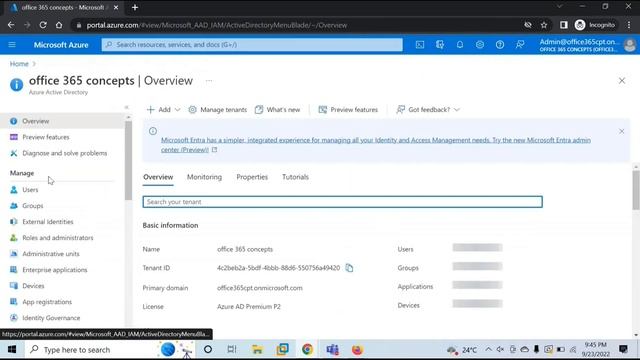Screen dimensions: 640x360
Task: Switch to the Properties tab
Action: tap(252, 177)
